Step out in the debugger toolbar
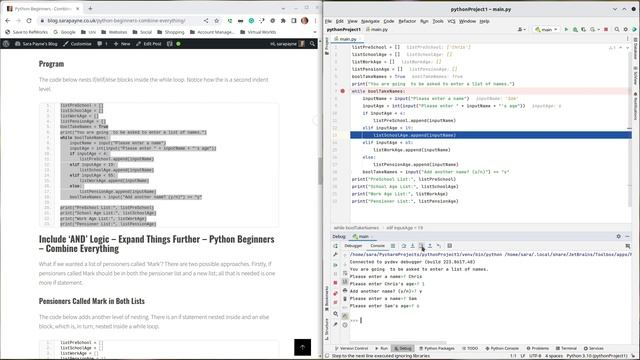The image size is (640, 360). [430, 246]
